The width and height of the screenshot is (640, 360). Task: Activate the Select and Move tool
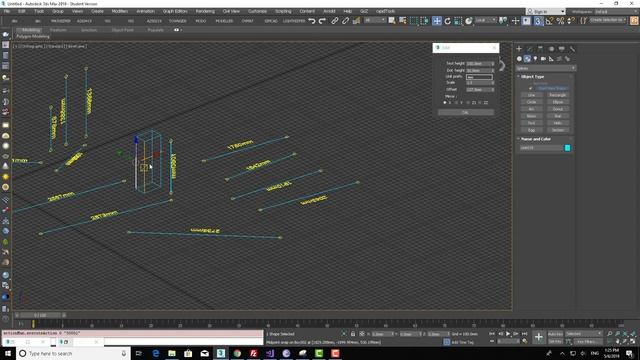coord(437,21)
